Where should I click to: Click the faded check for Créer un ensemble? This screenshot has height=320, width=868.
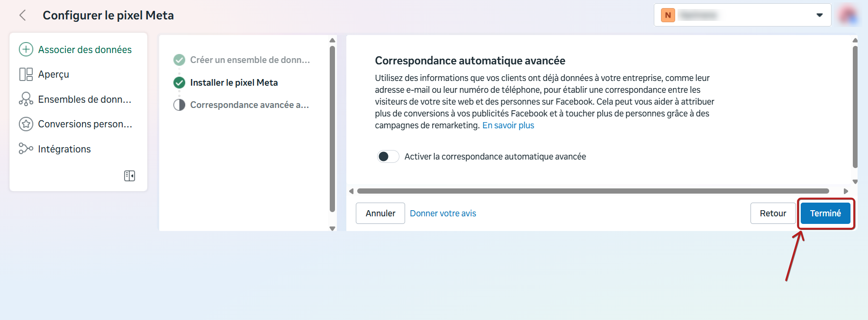coord(179,60)
